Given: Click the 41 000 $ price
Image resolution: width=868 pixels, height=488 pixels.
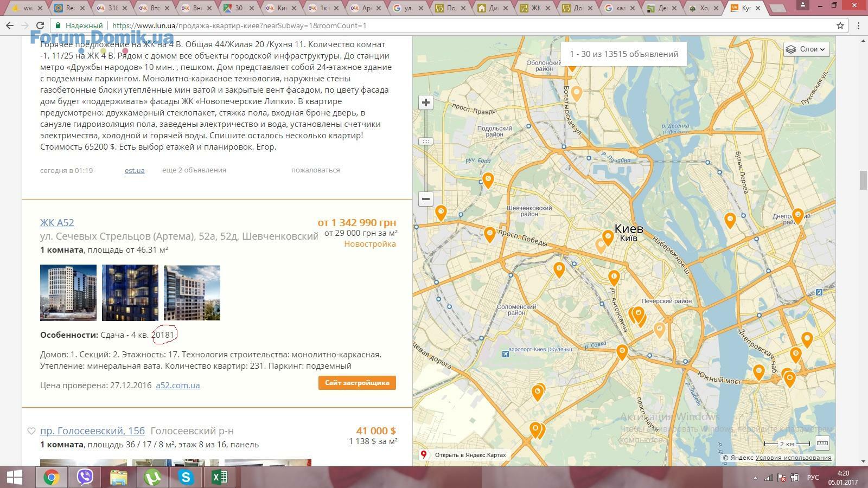Looking at the screenshot, I should [376, 431].
